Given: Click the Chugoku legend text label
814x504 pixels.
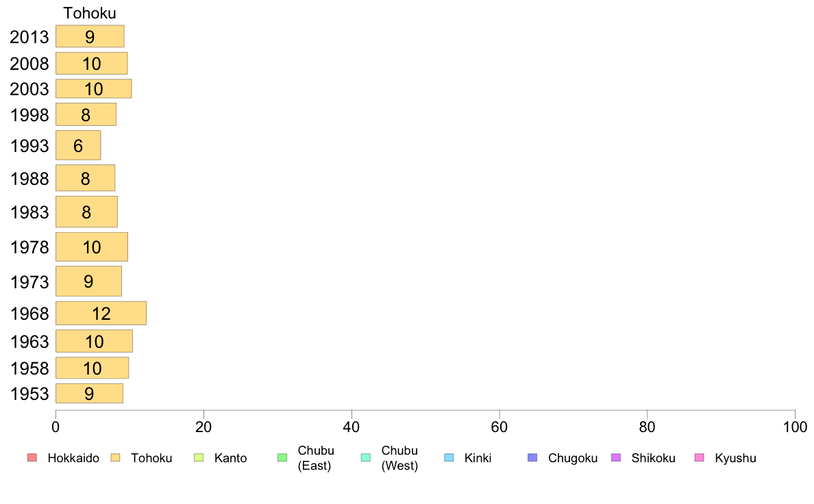Looking at the screenshot, I should 573,458.
